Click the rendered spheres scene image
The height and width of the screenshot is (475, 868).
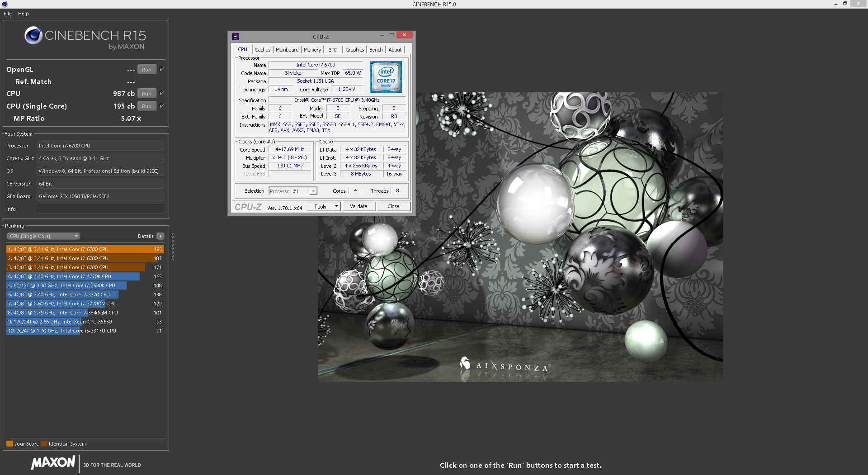521,237
